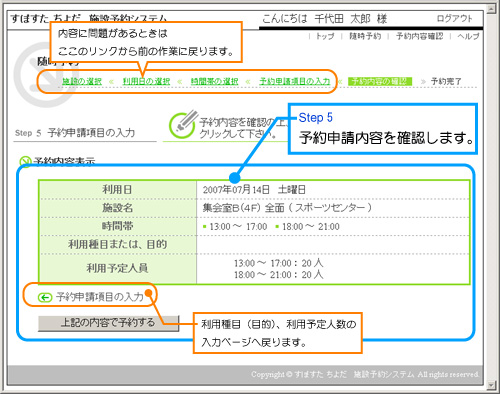Return to 利用日の選択 step
The width and height of the screenshot is (500, 394).
146,81
